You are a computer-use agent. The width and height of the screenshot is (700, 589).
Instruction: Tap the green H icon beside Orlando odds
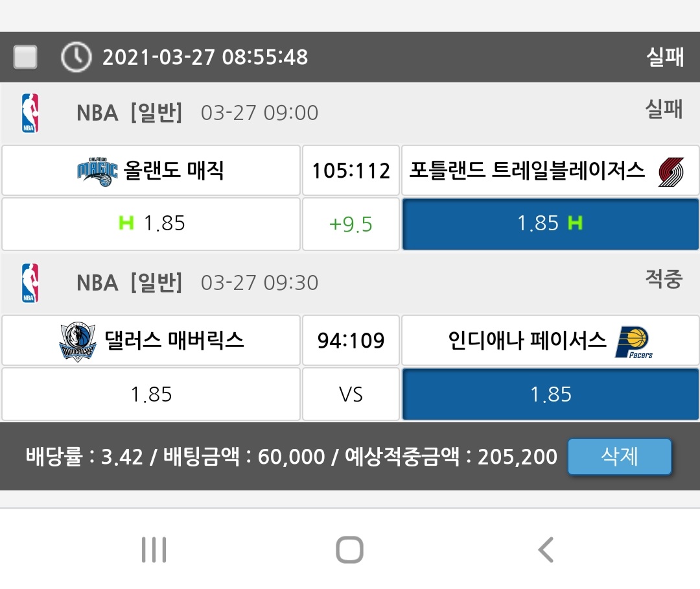coord(126,223)
